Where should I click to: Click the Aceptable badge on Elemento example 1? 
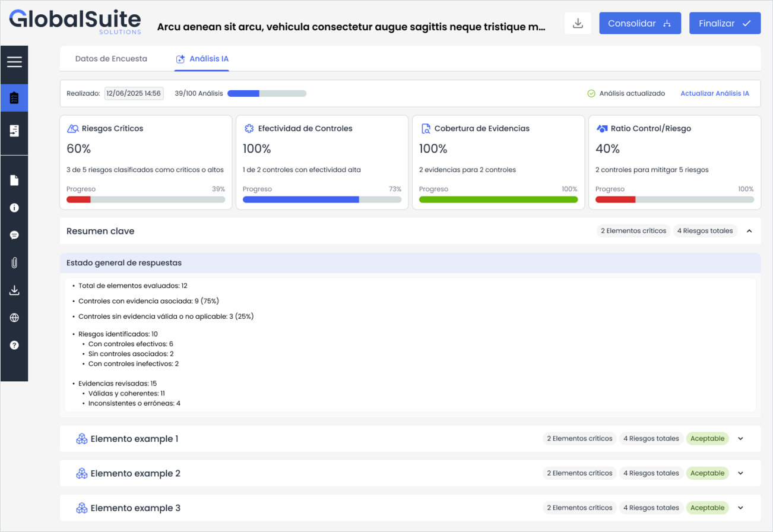[x=708, y=439]
